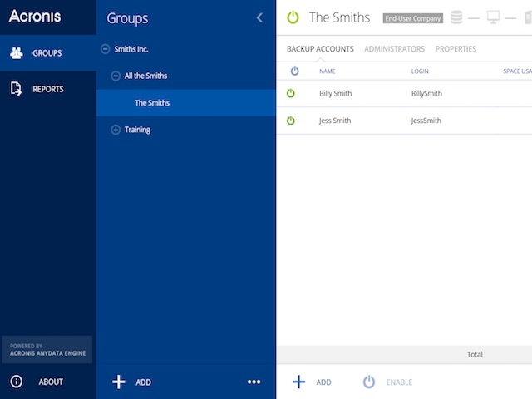Open the more options ellipsis
The width and height of the screenshot is (532, 399).
click(254, 382)
